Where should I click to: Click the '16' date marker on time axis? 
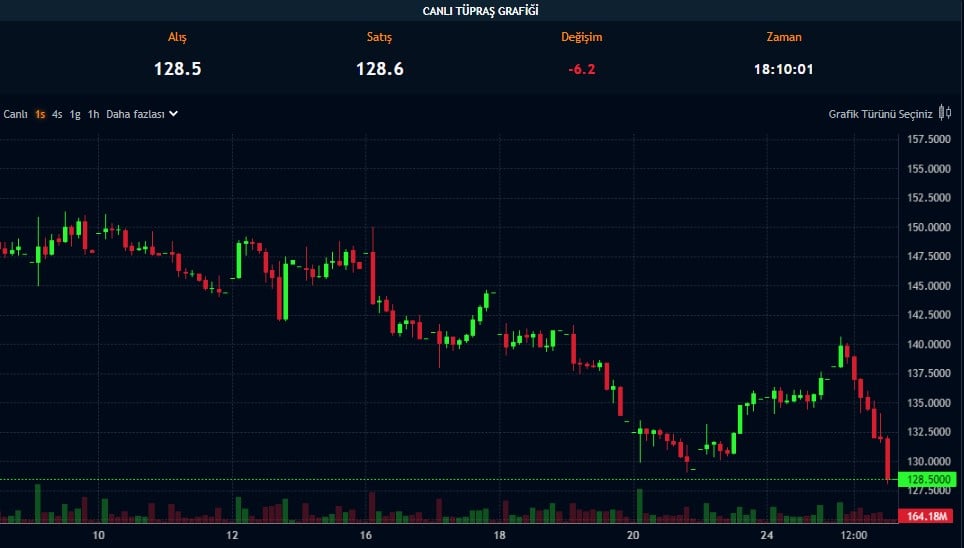pos(366,536)
